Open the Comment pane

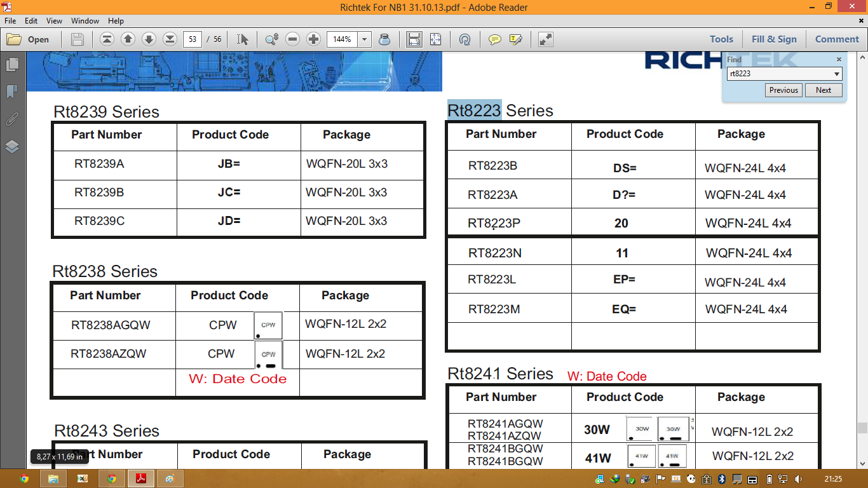click(837, 39)
